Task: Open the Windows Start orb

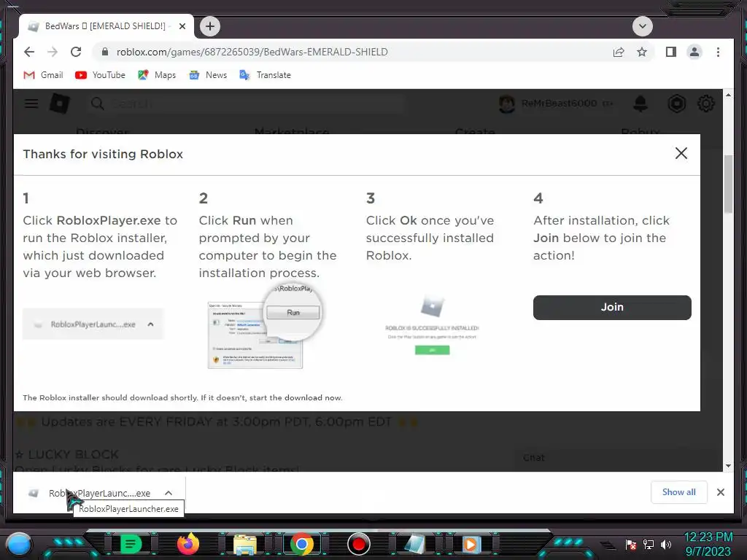Action: 19,544
